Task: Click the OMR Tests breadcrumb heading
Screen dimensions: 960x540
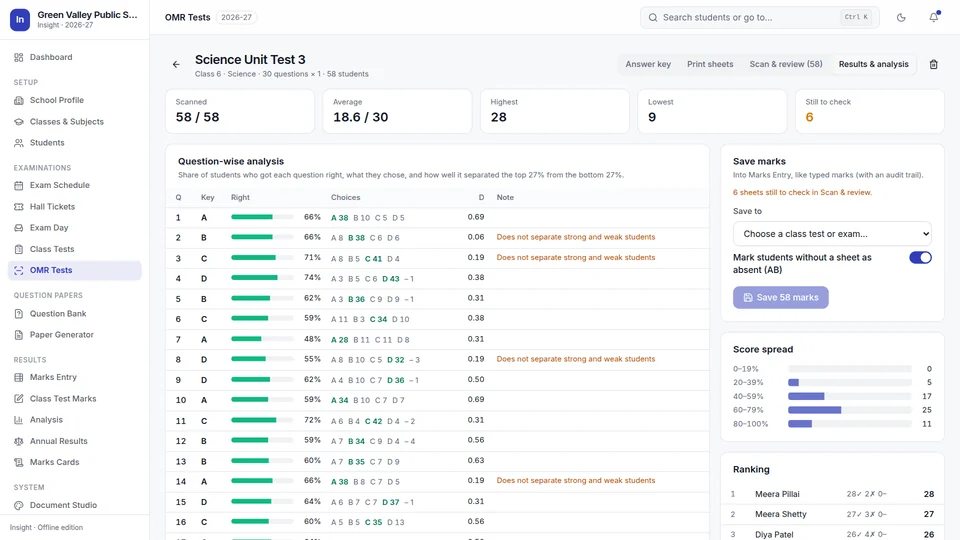Action: (x=187, y=18)
